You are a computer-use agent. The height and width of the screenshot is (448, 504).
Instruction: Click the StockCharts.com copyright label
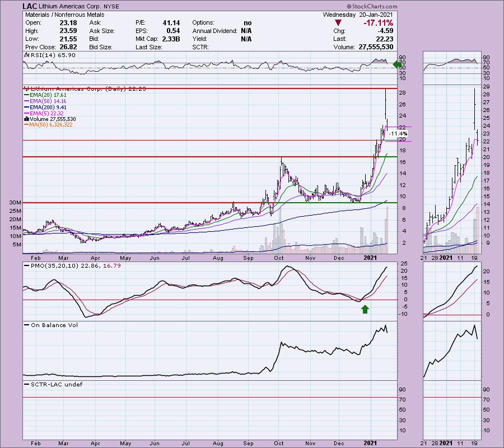[x=372, y=6]
